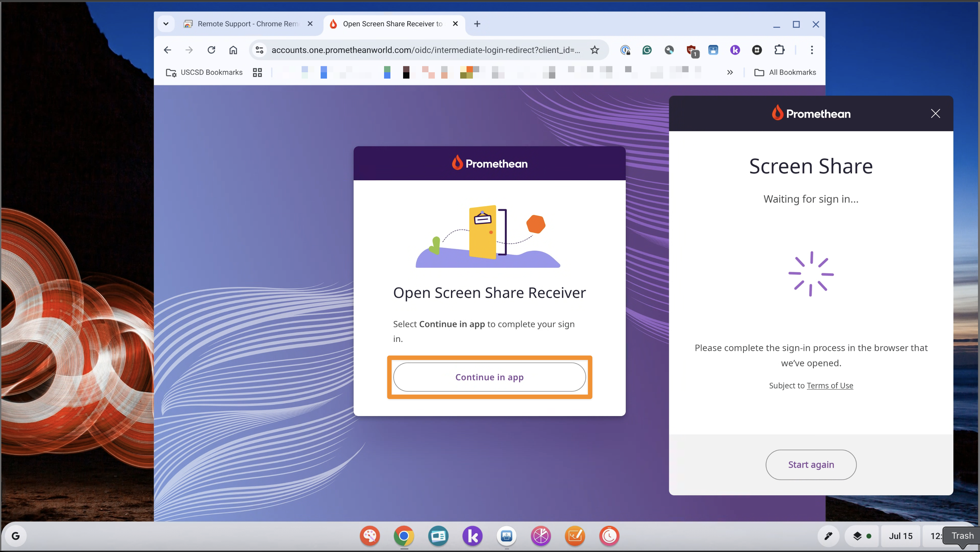Reload the current page
Image resolution: width=980 pixels, height=552 pixels.
(211, 50)
